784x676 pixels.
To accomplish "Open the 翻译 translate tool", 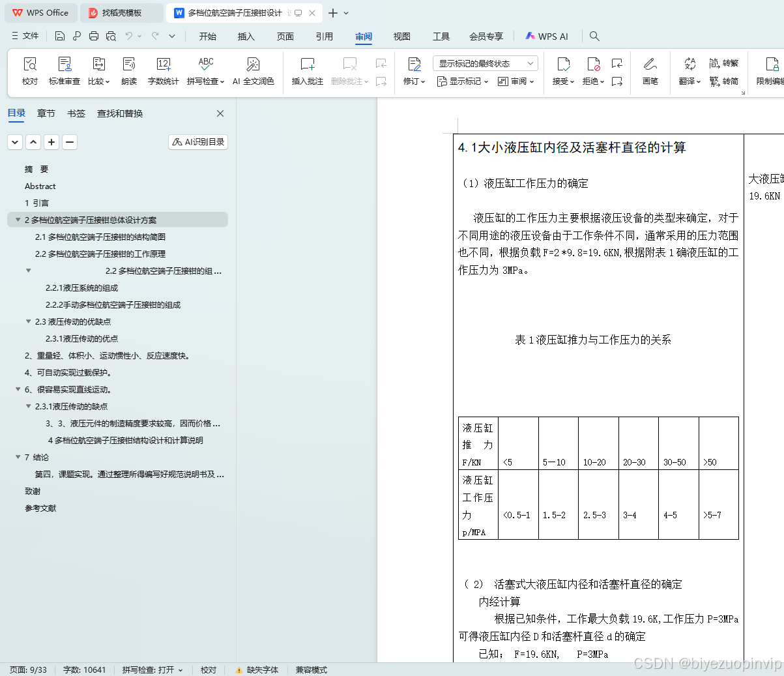I will click(690, 71).
